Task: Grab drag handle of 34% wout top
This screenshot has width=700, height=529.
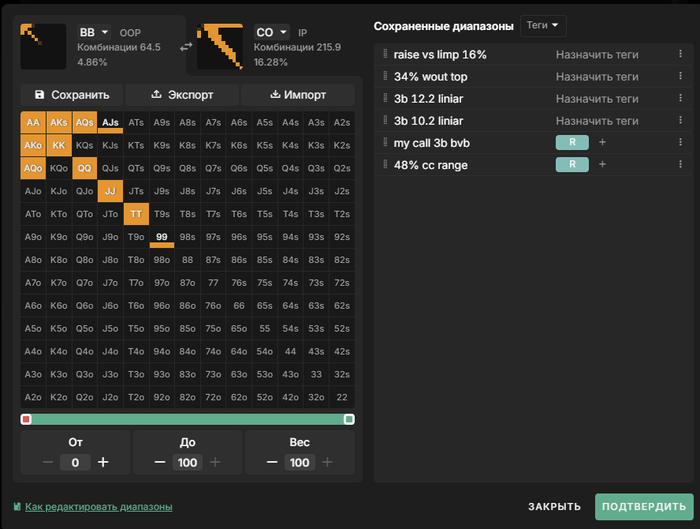Action: click(385, 76)
